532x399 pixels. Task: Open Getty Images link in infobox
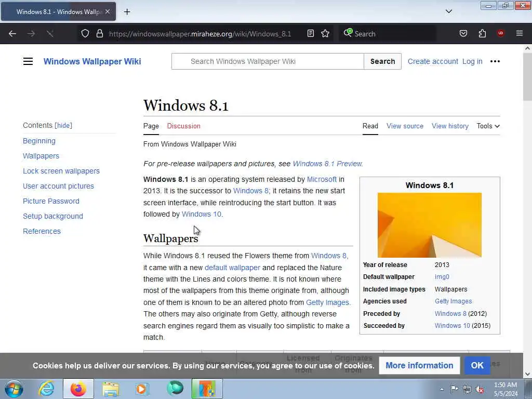pyautogui.click(x=453, y=301)
